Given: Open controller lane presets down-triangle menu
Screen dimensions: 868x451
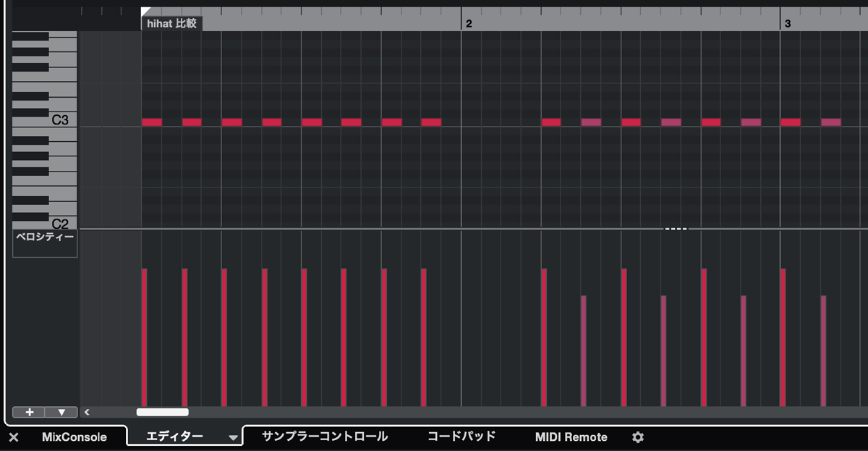Looking at the screenshot, I should point(61,412).
